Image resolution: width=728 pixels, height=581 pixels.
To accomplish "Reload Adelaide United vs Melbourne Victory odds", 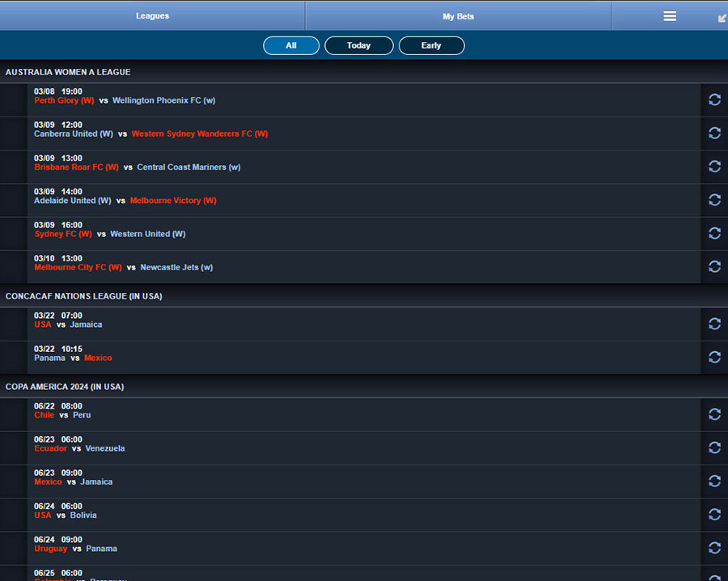I will pyautogui.click(x=714, y=200).
